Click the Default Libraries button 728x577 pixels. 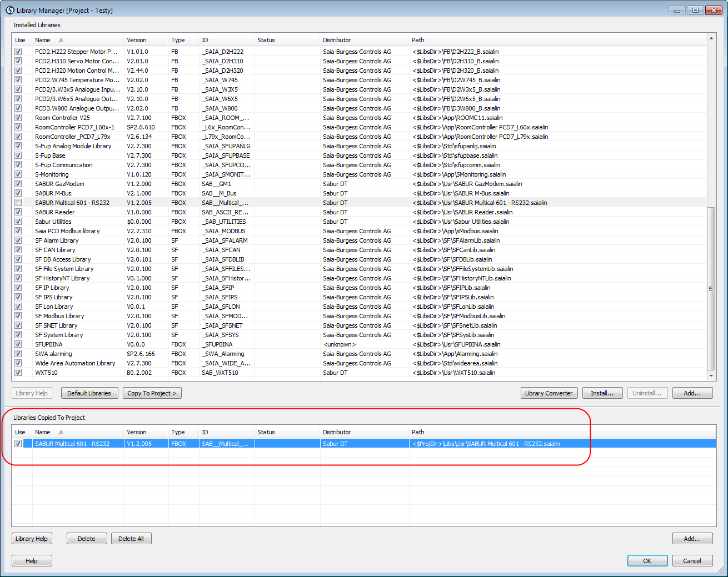tap(89, 393)
